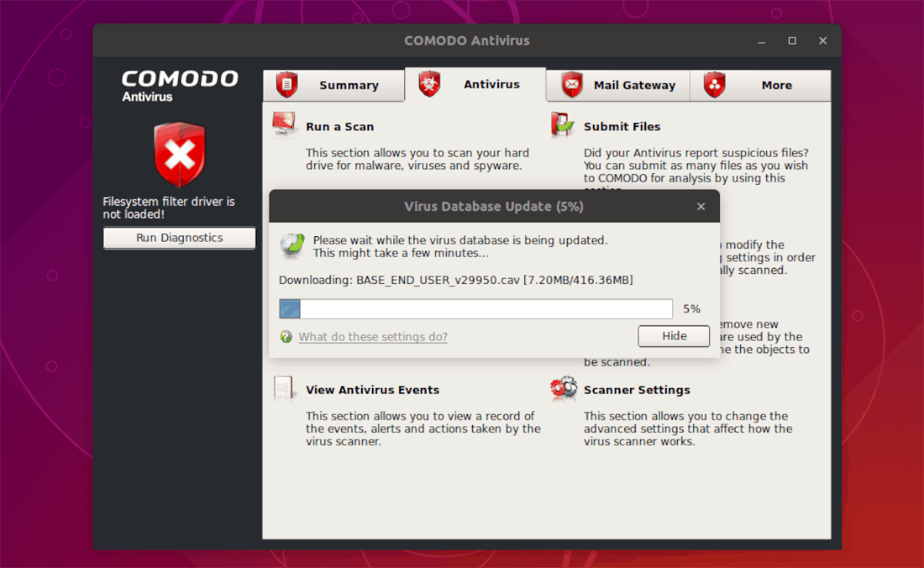Switch to the More tab
Screen dimensions: 924x568
[x=776, y=85]
